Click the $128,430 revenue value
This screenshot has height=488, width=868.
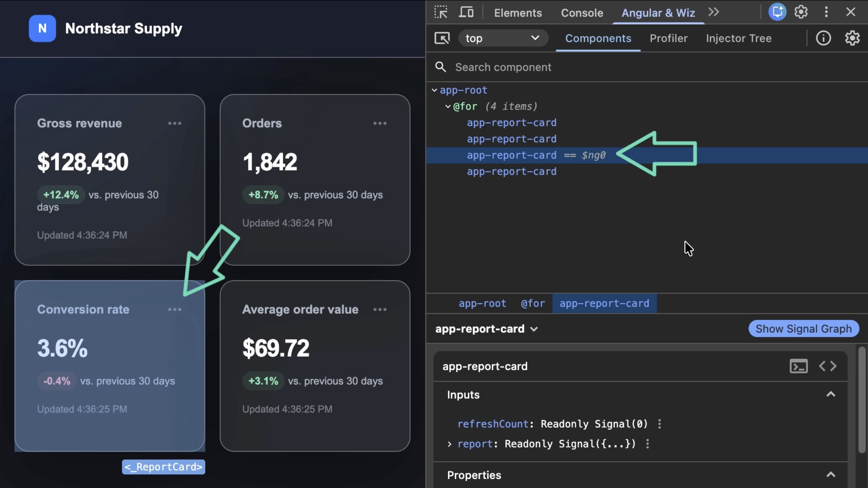pos(83,162)
